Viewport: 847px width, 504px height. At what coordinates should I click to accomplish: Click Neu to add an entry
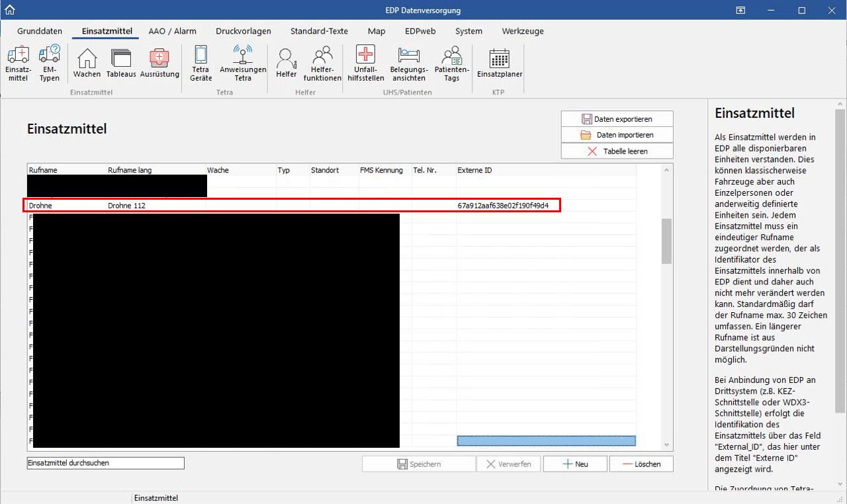tap(574, 464)
